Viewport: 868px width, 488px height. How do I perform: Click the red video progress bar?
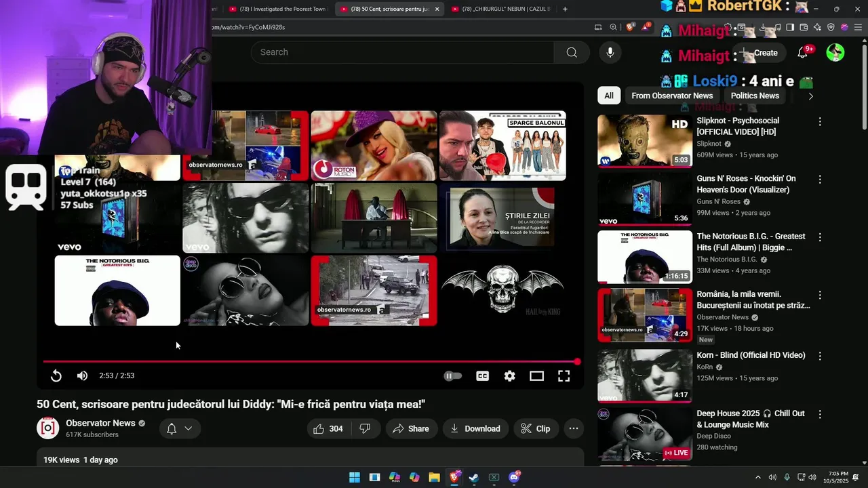pyautogui.click(x=310, y=362)
